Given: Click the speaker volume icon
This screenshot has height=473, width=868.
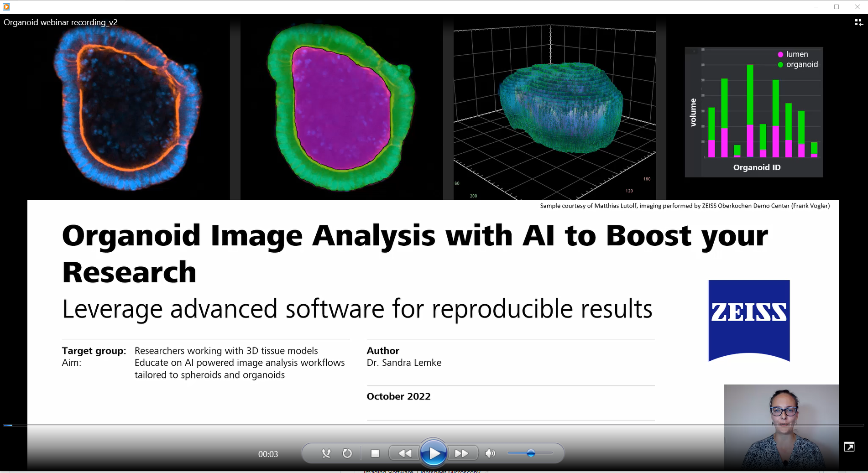Looking at the screenshot, I should pos(490,453).
